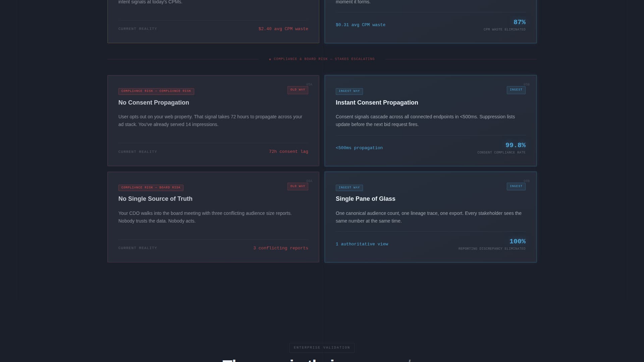Click the 87% statistic
Viewport: 644px width, 362px height.
tap(519, 22)
